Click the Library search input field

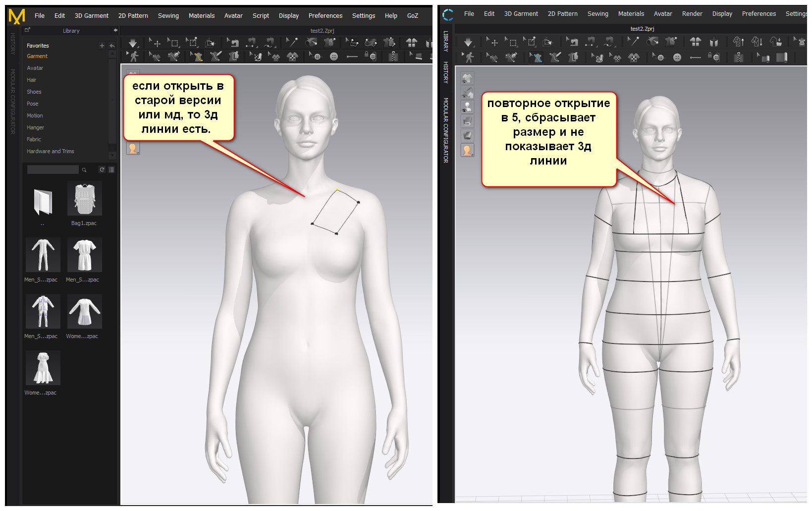click(53, 170)
